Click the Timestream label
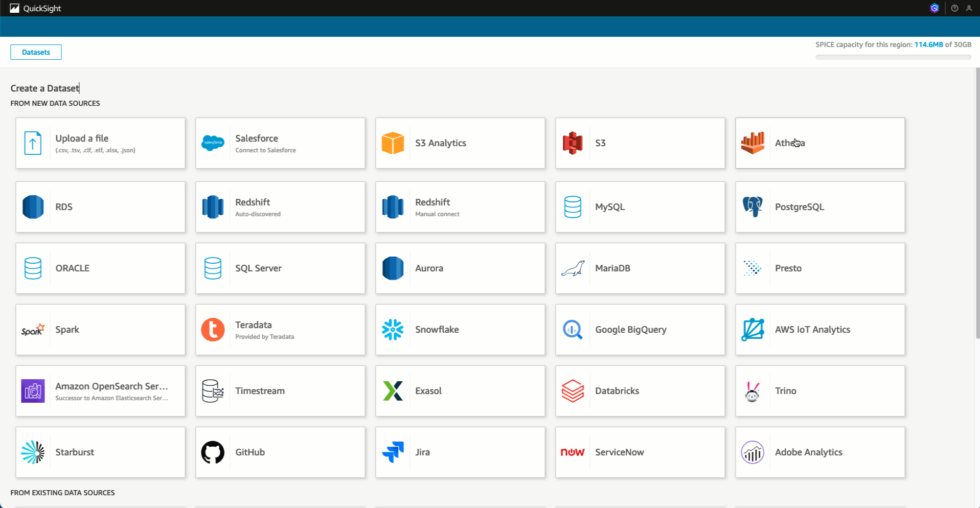980x508 pixels. [x=260, y=391]
